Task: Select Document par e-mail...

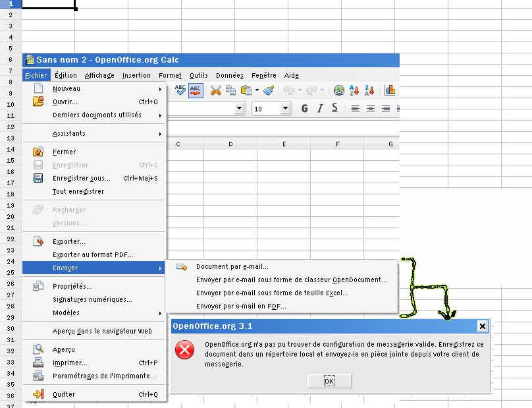Action: pyautogui.click(x=281, y=267)
